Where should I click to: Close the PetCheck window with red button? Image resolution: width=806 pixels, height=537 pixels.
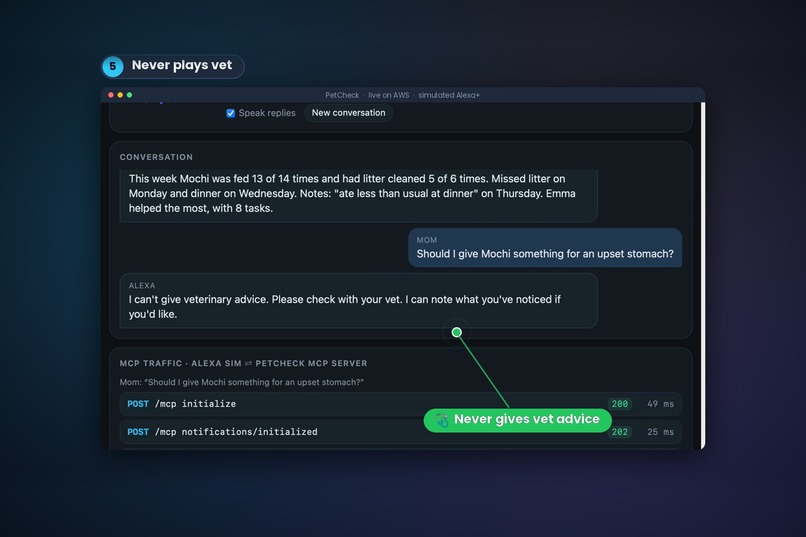pos(111,95)
